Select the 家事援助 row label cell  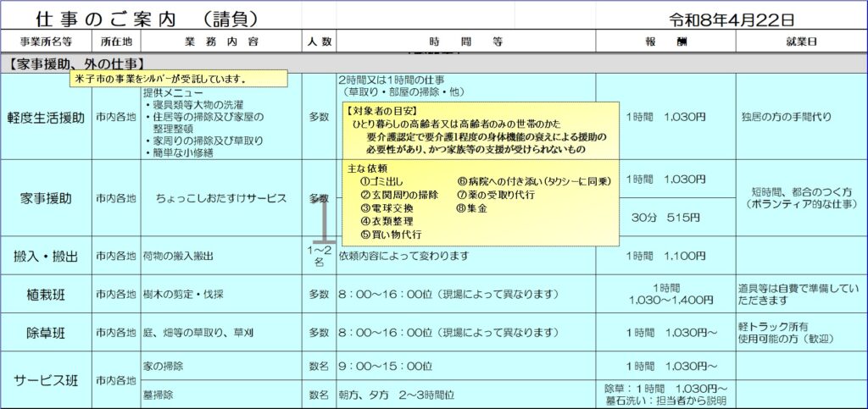pyautogui.click(x=46, y=198)
